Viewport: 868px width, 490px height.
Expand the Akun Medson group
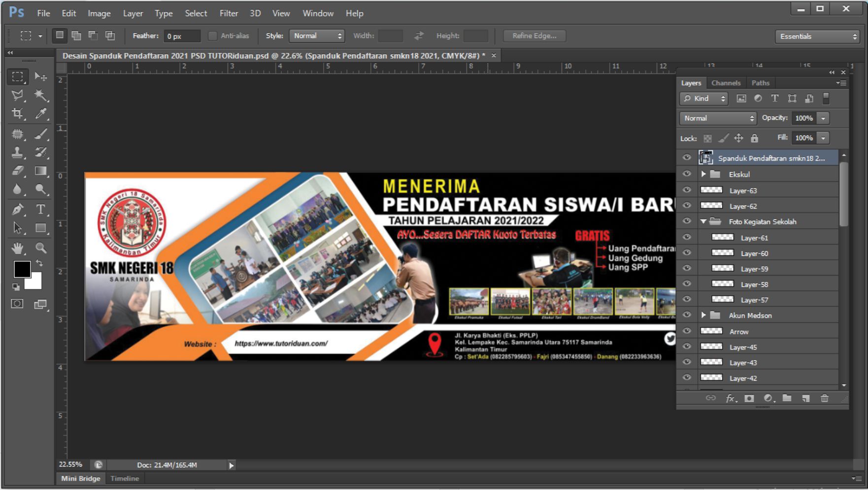tap(703, 315)
